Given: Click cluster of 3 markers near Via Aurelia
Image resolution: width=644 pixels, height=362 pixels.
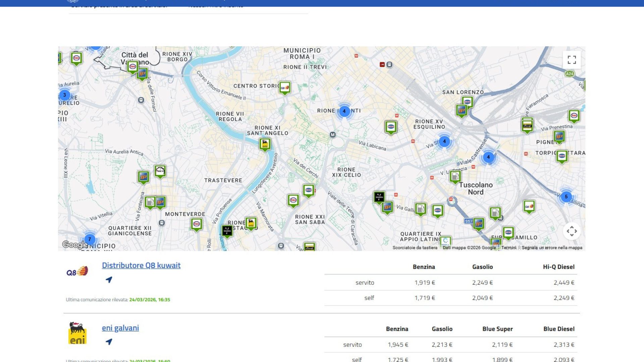Looking at the screenshot, I should [x=65, y=95].
